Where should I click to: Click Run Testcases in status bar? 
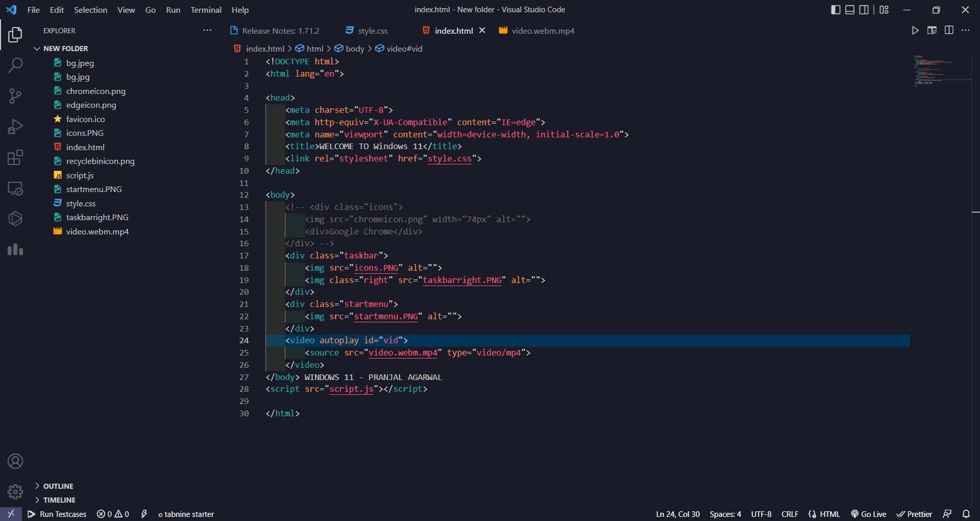pyautogui.click(x=57, y=514)
